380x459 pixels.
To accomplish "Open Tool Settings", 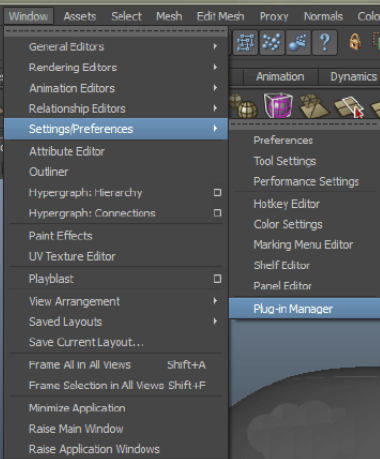I will (x=304, y=161).
